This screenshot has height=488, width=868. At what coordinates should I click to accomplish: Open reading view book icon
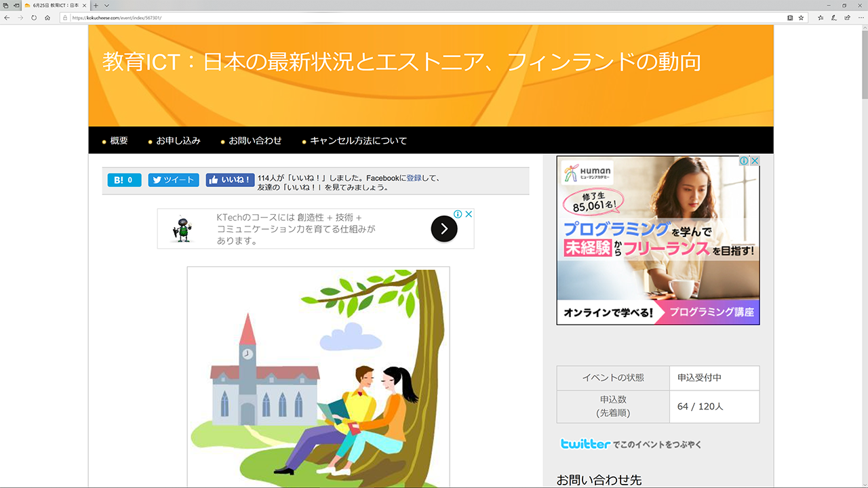coord(790,18)
